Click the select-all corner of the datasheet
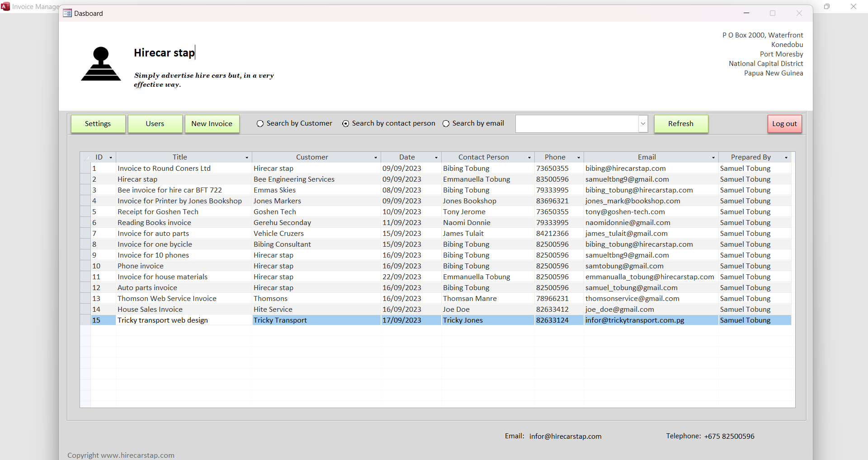The image size is (868, 460). 85,157
